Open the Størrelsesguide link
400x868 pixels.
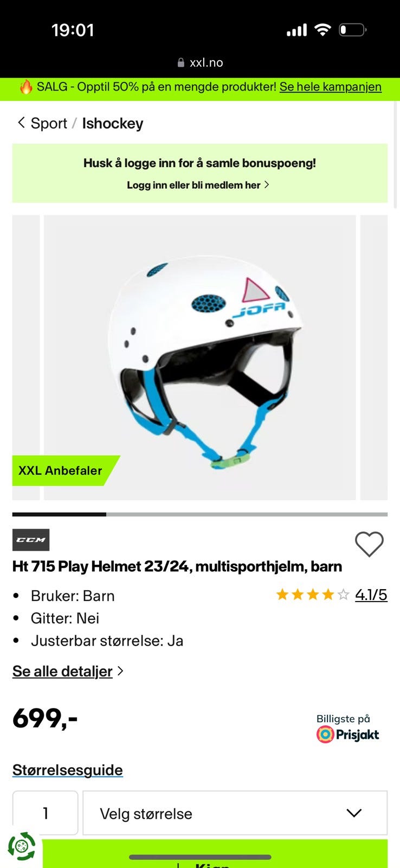tap(68, 770)
